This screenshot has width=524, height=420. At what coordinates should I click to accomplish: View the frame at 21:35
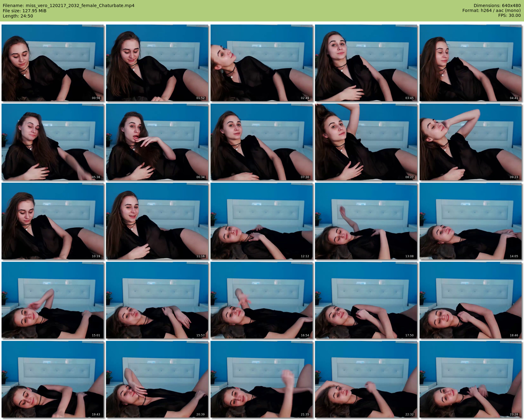click(262, 379)
